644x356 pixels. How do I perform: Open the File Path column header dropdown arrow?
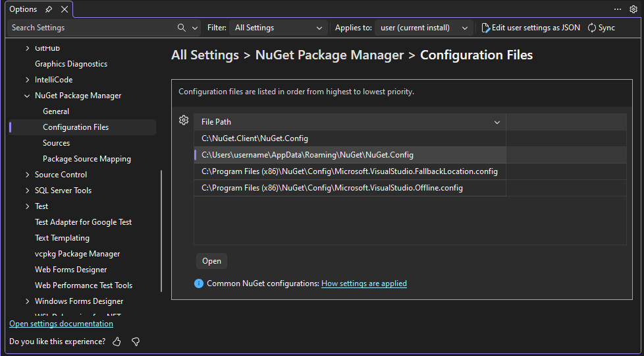pyautogui.click(x=497, y=123)
